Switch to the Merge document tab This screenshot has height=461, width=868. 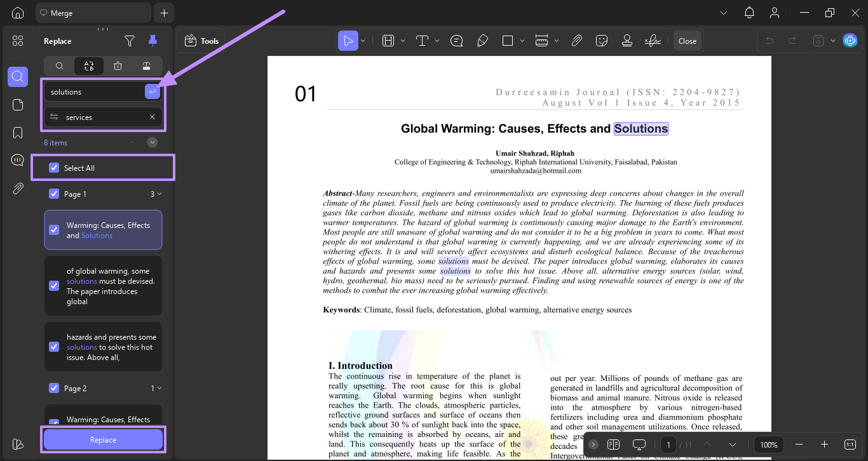click(x=93, y=13)
